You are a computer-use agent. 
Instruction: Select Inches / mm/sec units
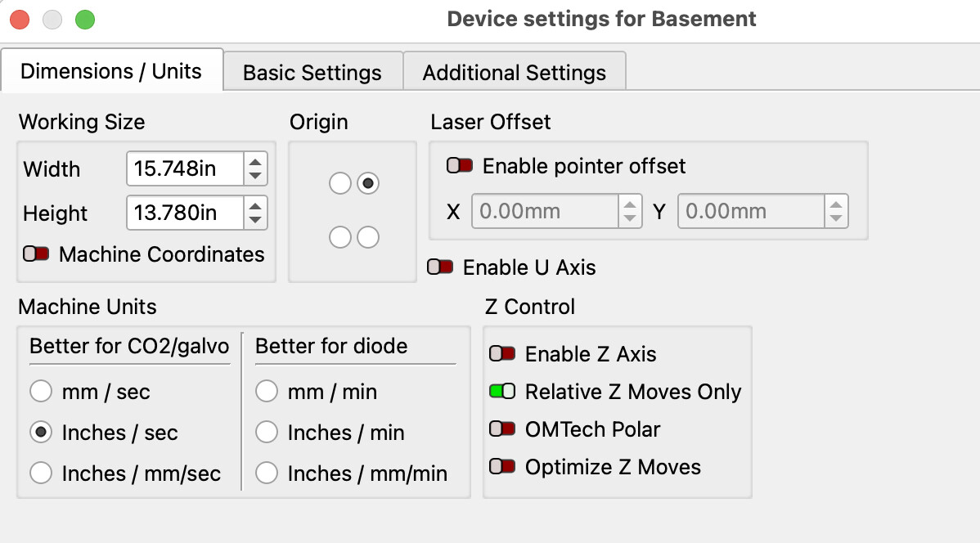click(41, 473)
